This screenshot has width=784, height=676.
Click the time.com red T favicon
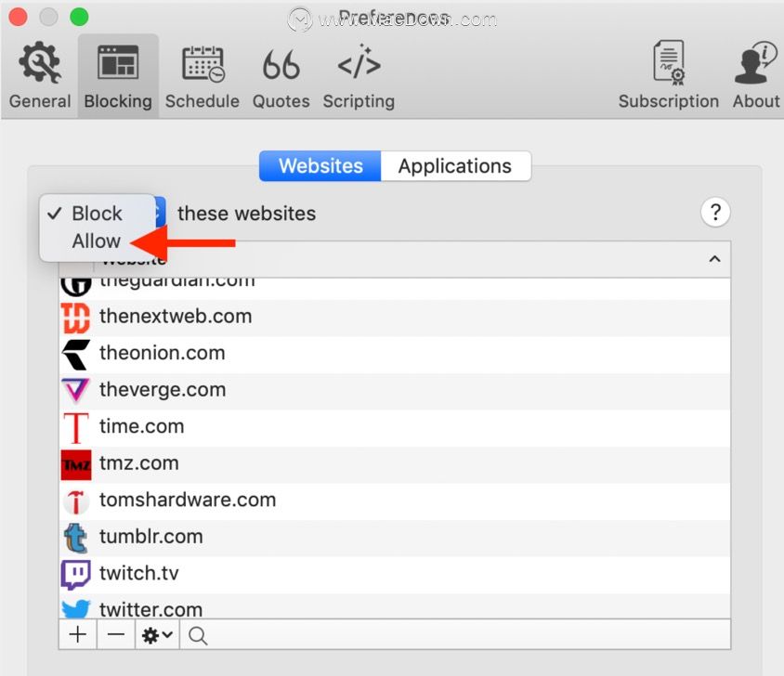[76, 428]
